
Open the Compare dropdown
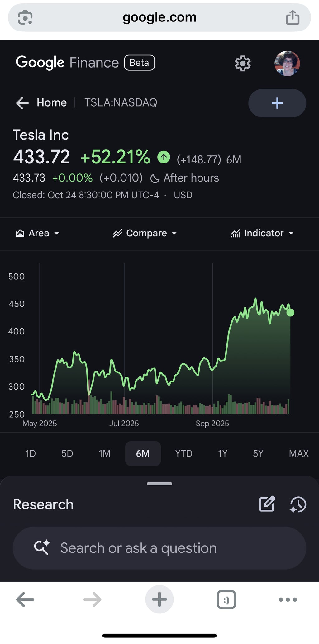click(145, 233)
